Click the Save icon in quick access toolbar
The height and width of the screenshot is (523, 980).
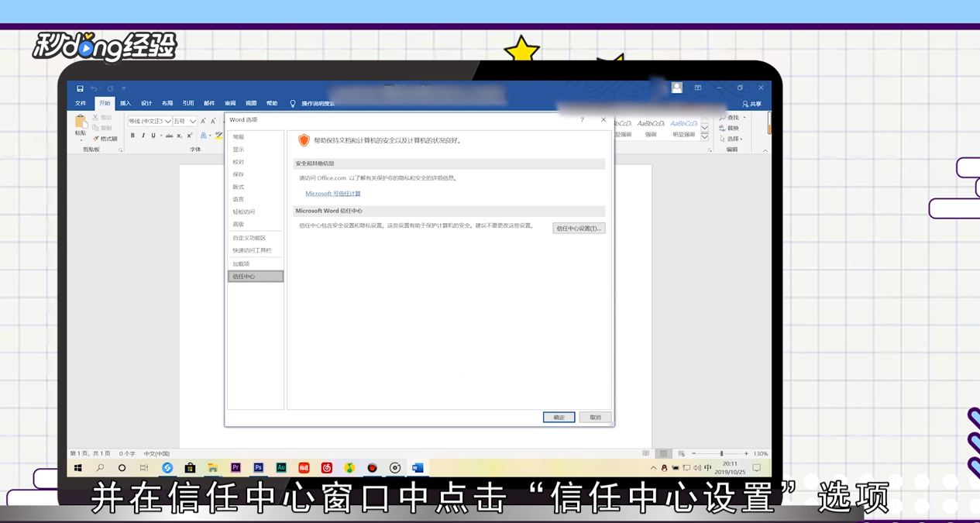pyautogui.click(x=80, y=88)
